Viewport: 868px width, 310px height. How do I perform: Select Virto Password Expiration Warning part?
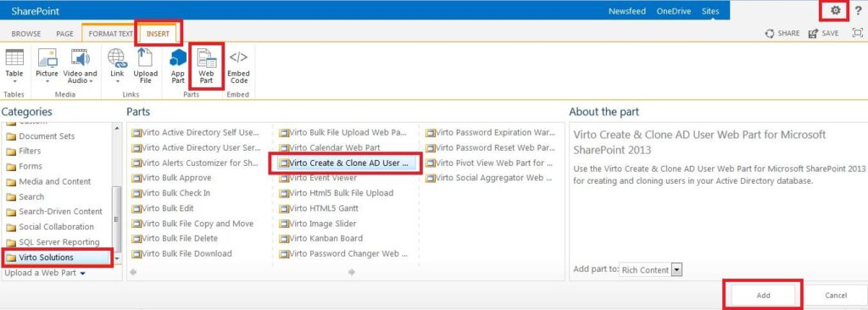point(491,132)
